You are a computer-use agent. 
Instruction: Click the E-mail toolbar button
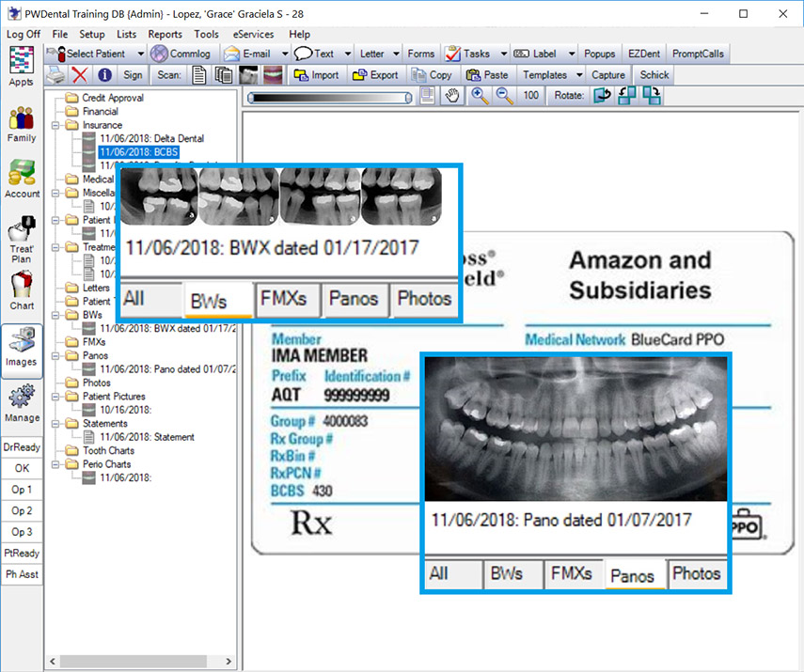click(248, 54)
